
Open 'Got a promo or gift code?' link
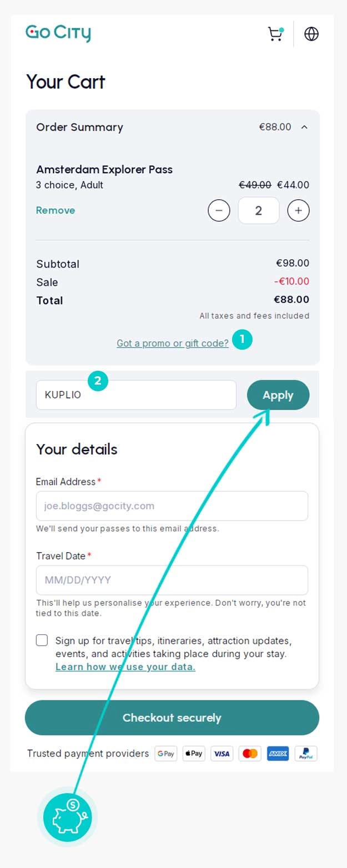[x=172, y=343]
